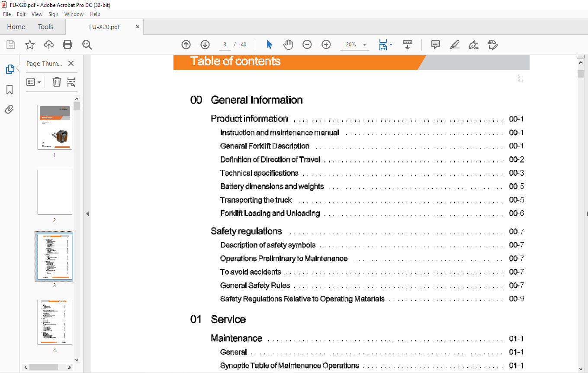The height and width of the screenshot is (373, 588).
Task: Click 'Operations Preliminary to Maintenance' entry
Action: (x=284, y=259)
